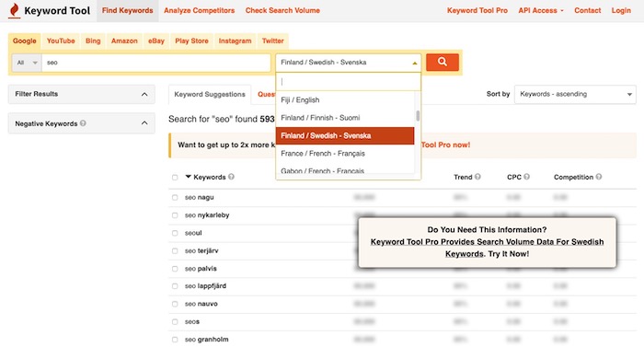Viewport: 644px width, 347px height.
Task: Check the box for seos
Action: click(175, 321)
